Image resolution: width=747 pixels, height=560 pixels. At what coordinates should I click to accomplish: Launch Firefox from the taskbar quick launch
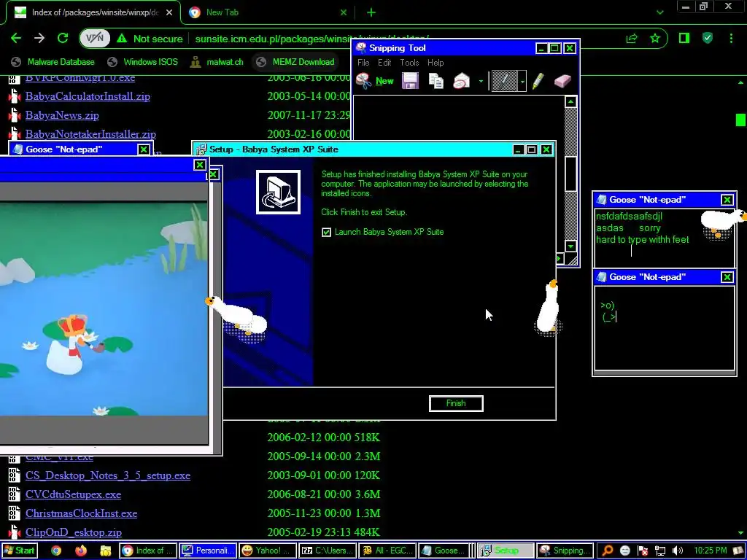tap(81, 551)
